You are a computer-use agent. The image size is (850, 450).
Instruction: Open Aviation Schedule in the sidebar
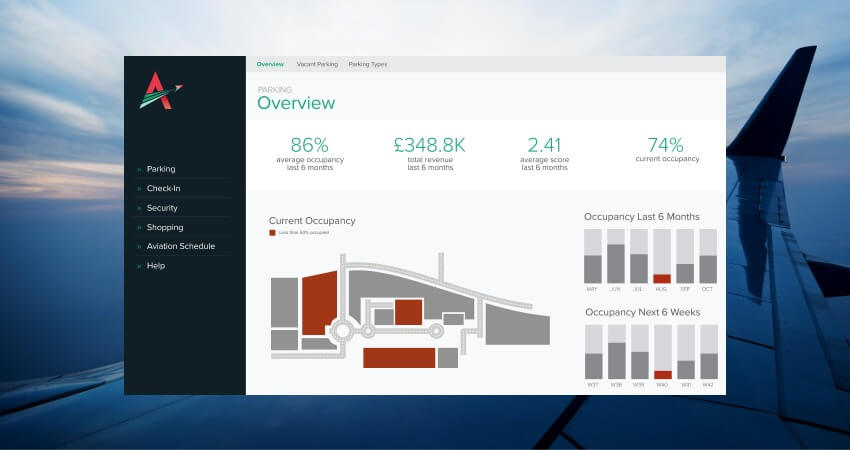click(181, 246)
